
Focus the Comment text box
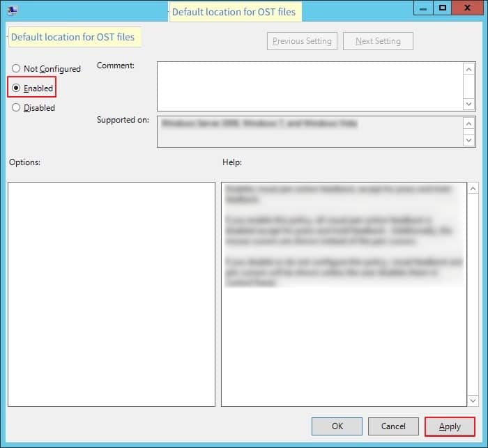coord(310,86)
